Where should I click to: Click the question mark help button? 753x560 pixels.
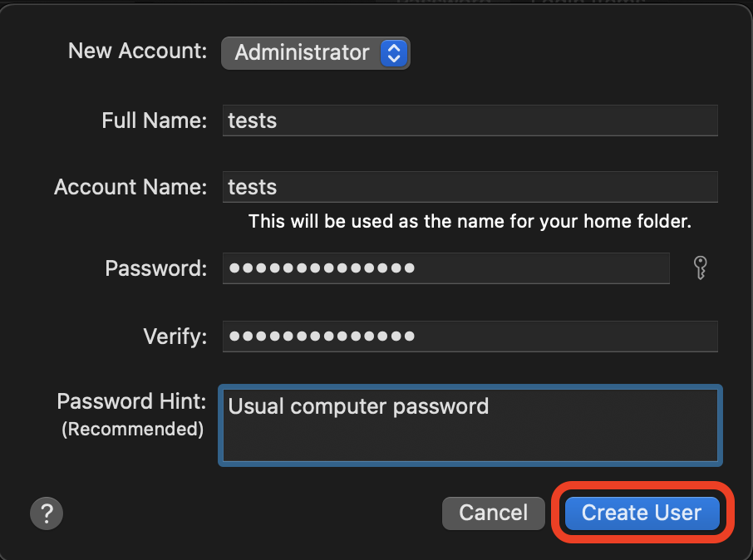click(x=47, y=513)
